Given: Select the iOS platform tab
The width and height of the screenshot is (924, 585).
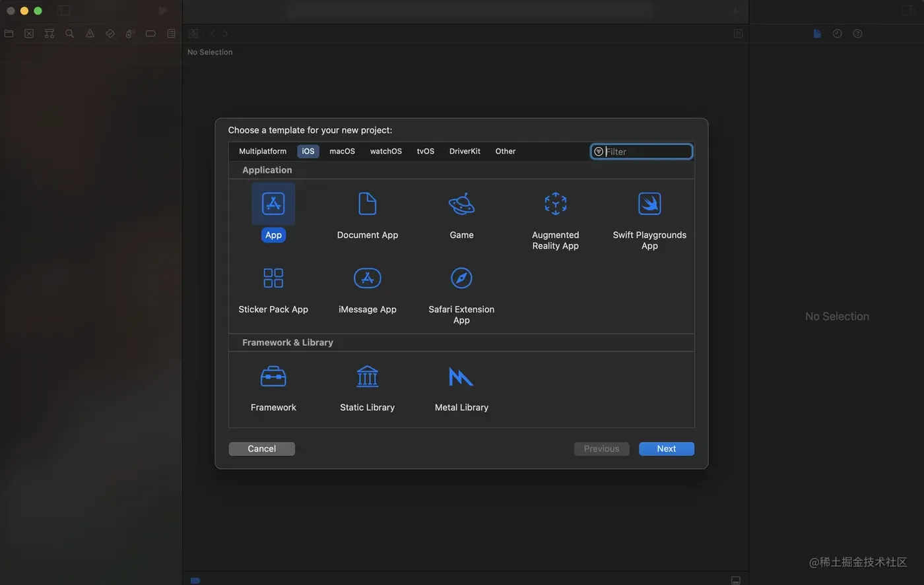Looking at the screenshot, I should (x=308, y=152).
